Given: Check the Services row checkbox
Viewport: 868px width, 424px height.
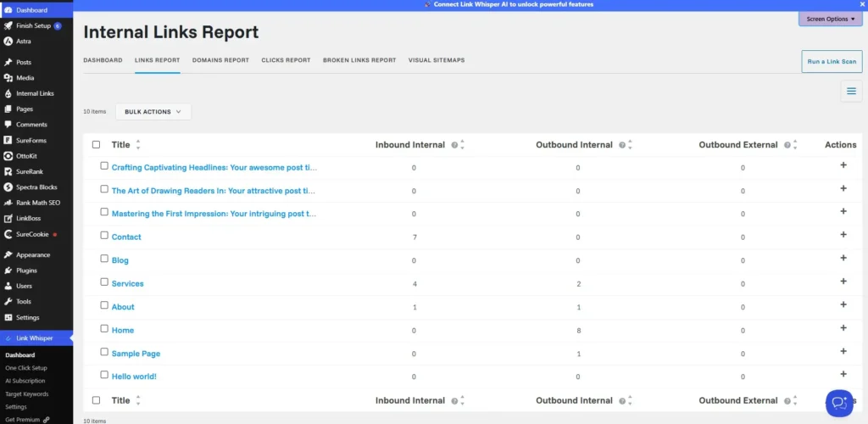Looking at the screenshot, I should (x=104, y=282).
